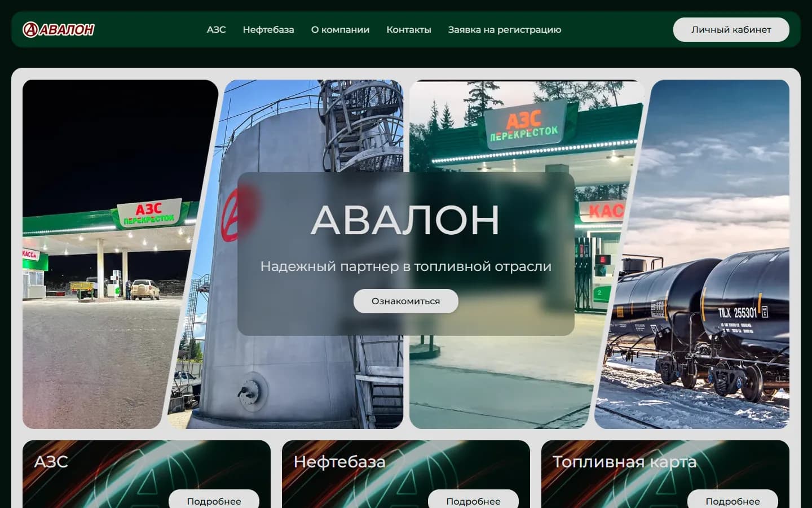812x508 pixels.
Task: Click Подробнее on the Топливная карта card
Action: (733, 499)
